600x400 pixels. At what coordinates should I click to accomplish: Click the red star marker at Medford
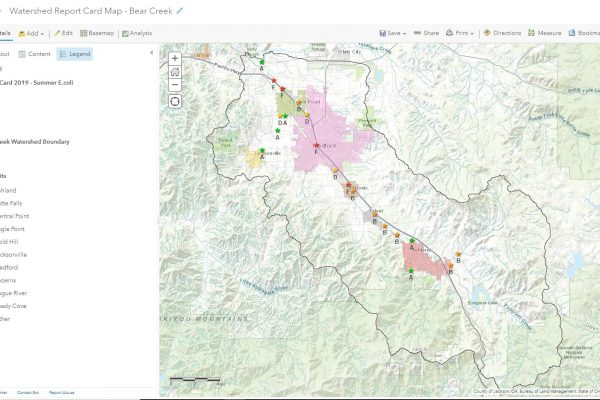(x=314, y=145)
